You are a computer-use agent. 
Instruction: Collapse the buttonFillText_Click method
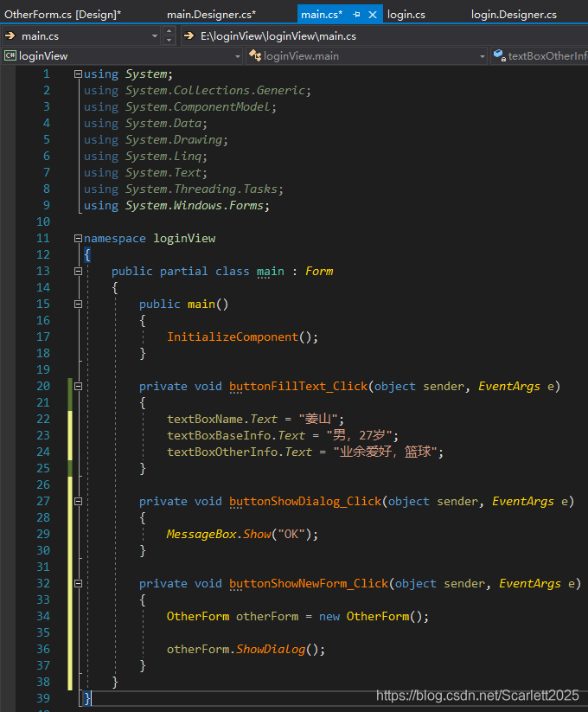pos(78,386)
